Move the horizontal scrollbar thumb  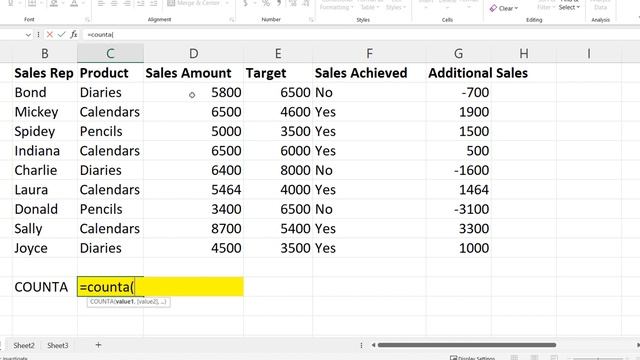[467, 345]
